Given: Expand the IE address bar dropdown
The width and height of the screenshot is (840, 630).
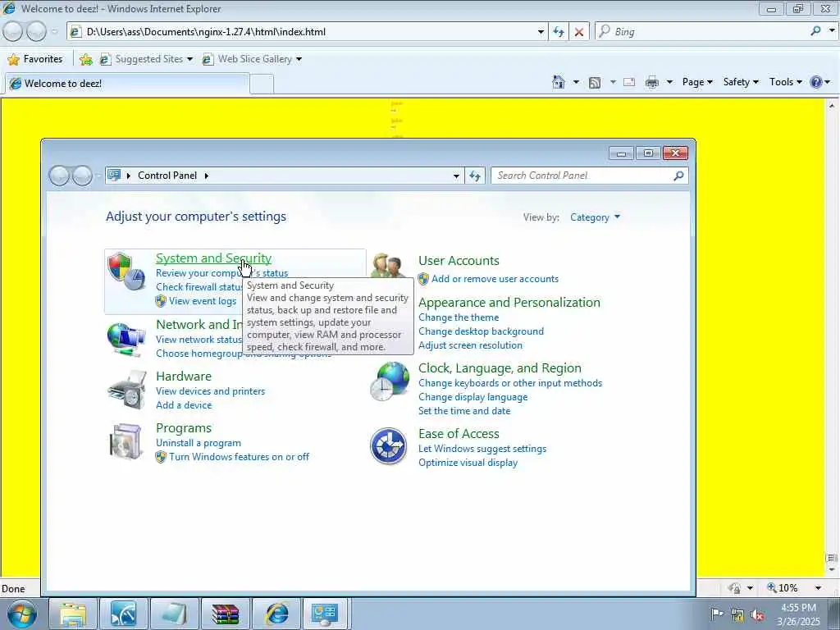Looking at the screenshot, I should click(541, 32).
